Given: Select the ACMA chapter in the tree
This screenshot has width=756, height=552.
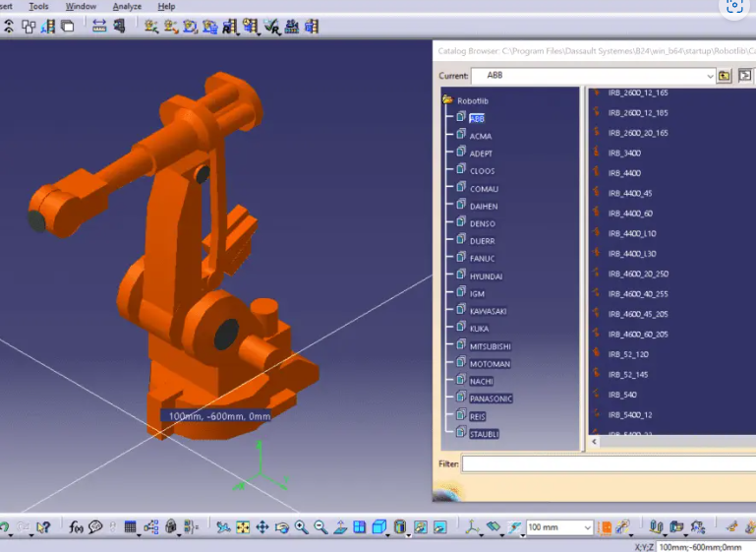Looking at the screenshot, I should click(x=481, y=136).
